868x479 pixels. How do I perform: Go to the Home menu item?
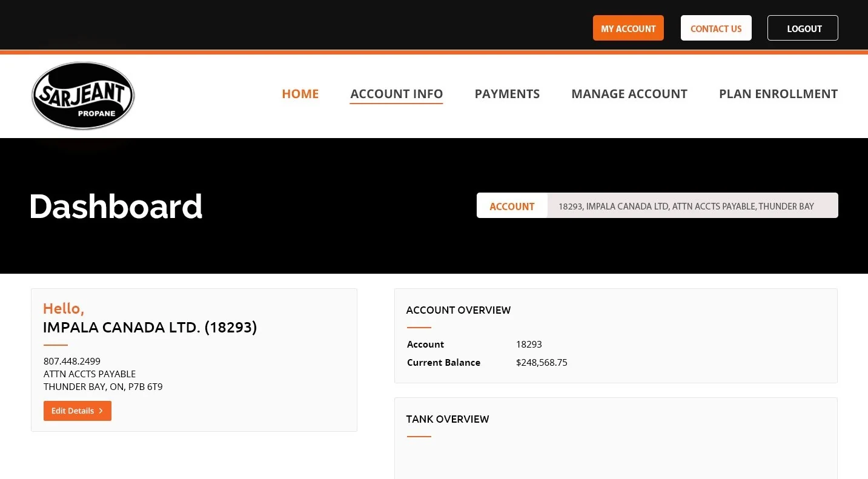[x=300, y=94]
